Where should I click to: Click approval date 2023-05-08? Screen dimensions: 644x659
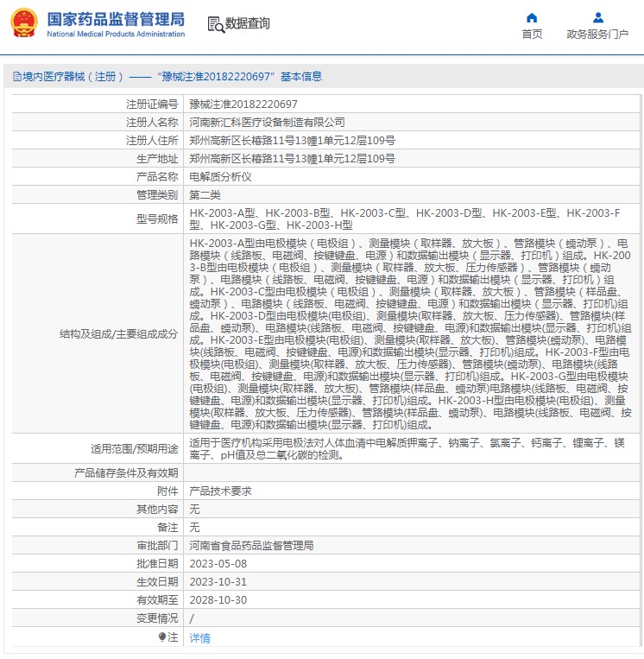point(218,564)
